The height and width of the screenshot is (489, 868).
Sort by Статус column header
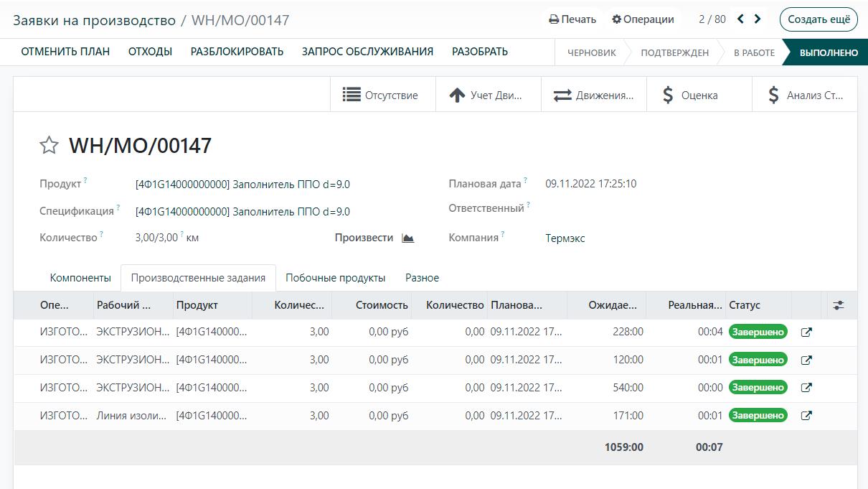click(x=758, y=305)
